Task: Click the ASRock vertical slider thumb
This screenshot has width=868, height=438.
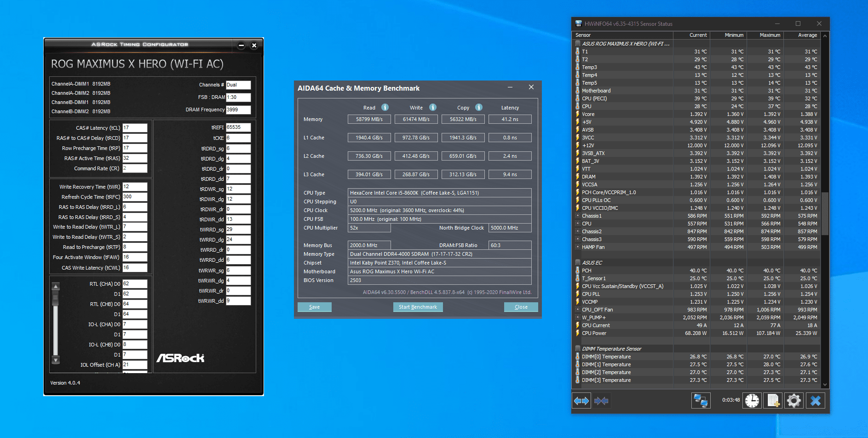Action: tap(56, 298)
